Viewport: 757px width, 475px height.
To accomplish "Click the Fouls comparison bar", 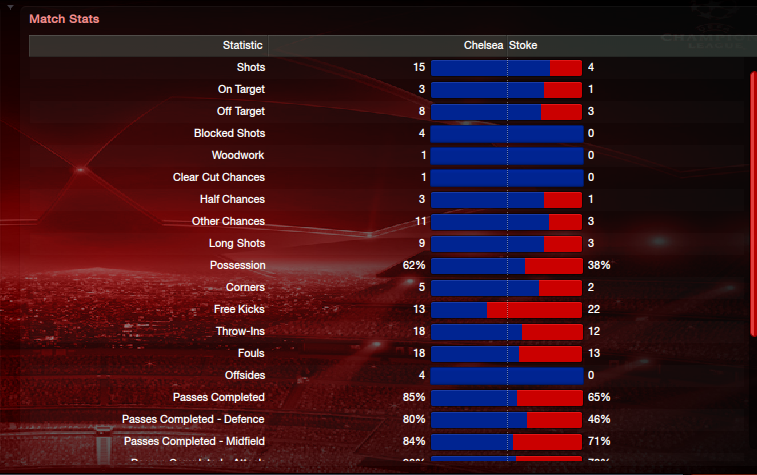I will click(506, 354).
